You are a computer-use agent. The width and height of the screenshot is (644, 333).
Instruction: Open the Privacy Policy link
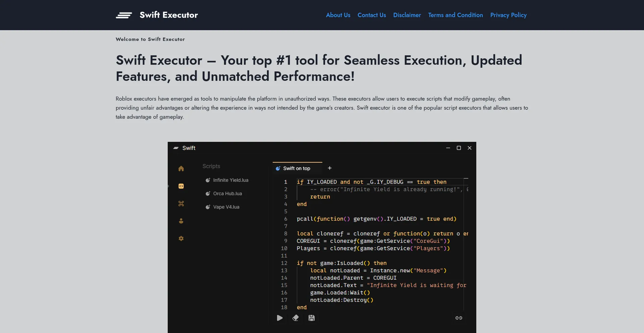(508, 15)
